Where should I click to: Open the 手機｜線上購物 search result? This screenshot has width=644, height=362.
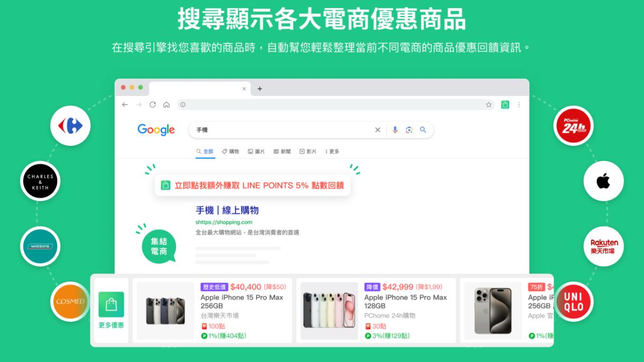[227, 210]
